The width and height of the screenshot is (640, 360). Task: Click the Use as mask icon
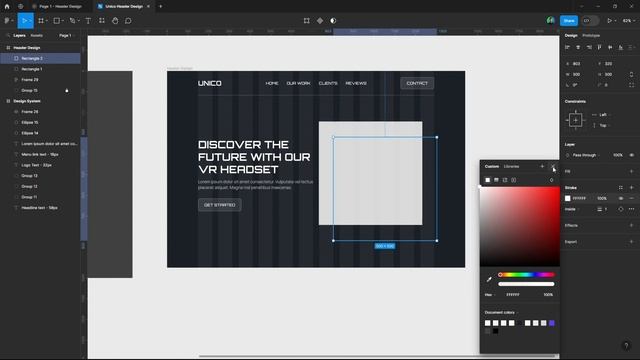(x=333, y=20)
